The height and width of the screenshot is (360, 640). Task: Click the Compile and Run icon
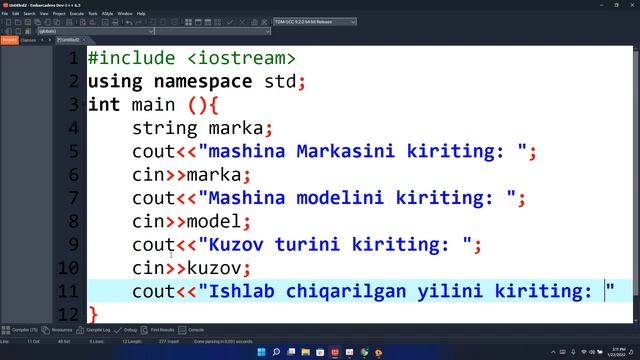click(208, 22)
